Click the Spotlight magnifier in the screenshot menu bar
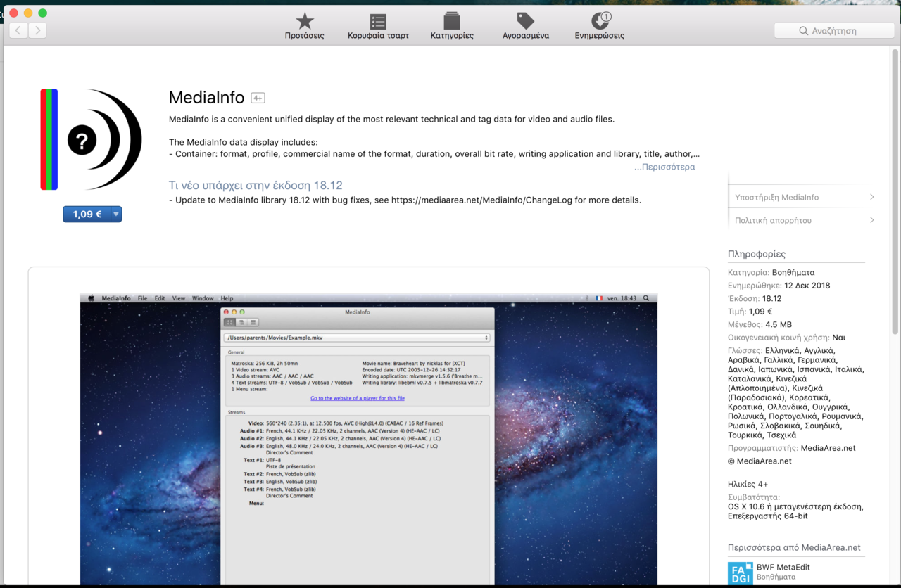 click(x=646, y=298)
